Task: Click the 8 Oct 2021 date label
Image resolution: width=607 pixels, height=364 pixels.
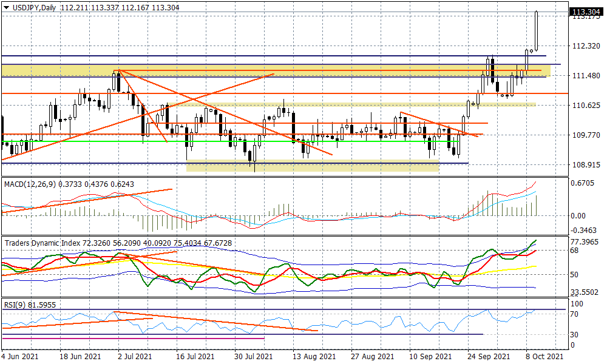Action: point(544,356)
